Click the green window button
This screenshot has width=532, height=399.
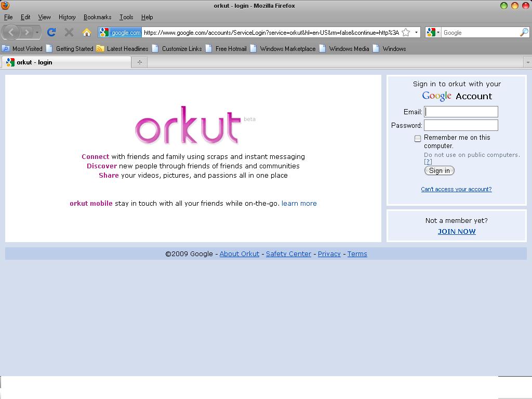[x=504, y=5]
